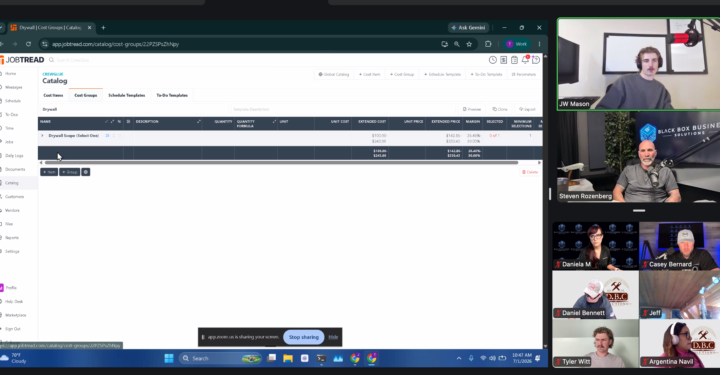The image size is (720, 375).
Task: Open the browser extensions puzzle icon
Action: coord(488,44)
